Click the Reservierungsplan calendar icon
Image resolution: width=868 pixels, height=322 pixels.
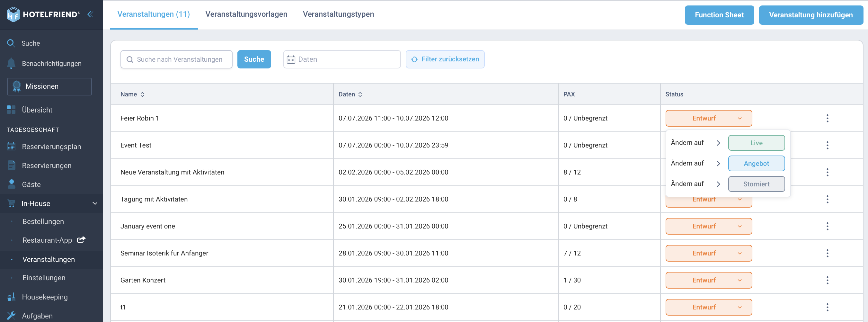click(x=11, y=146)
